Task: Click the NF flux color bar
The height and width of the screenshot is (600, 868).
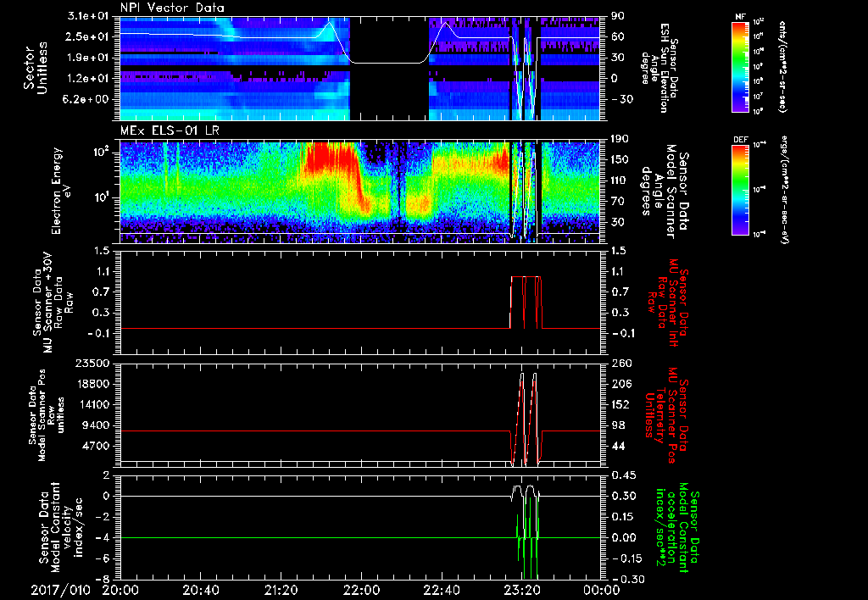Action: click(x=740, y=66)
